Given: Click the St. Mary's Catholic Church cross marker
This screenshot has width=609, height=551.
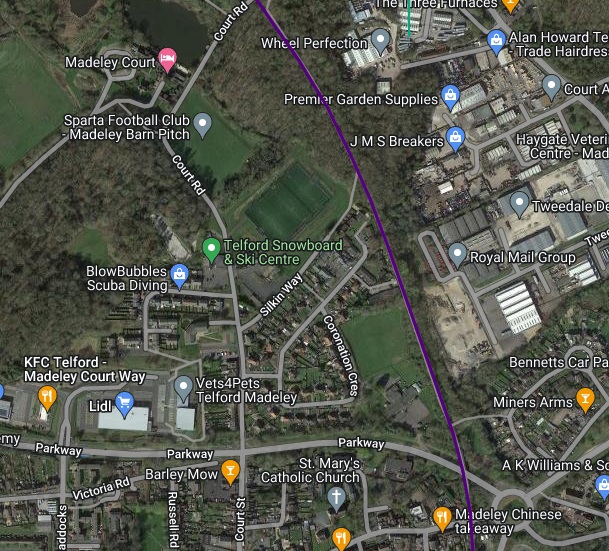Looking at the screenshot, I should pos(336,499).
